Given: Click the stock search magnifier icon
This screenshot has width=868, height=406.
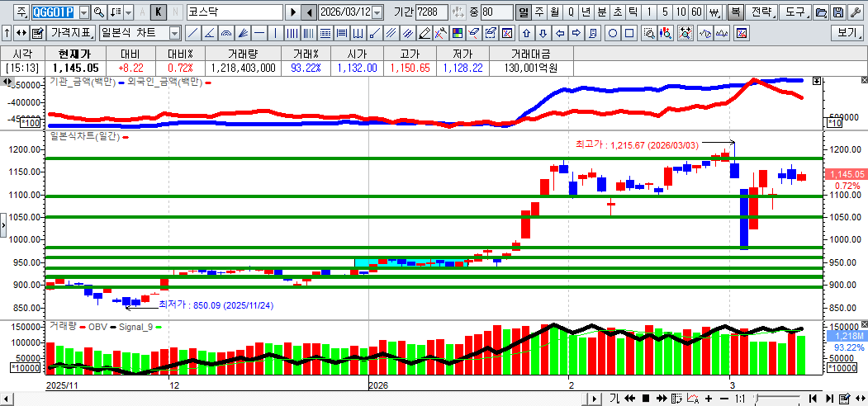Looking at the screenshot, I should pos(99,12).
